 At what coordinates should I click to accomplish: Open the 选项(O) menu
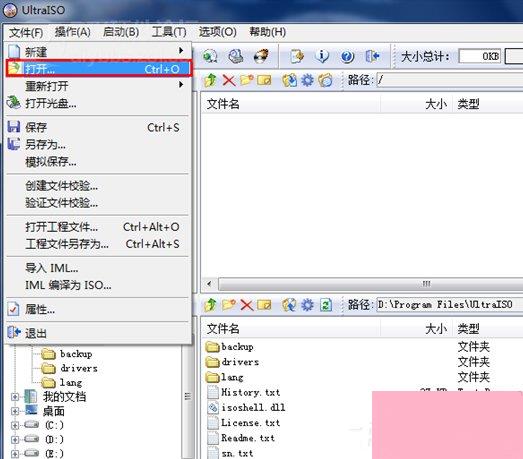217,32
